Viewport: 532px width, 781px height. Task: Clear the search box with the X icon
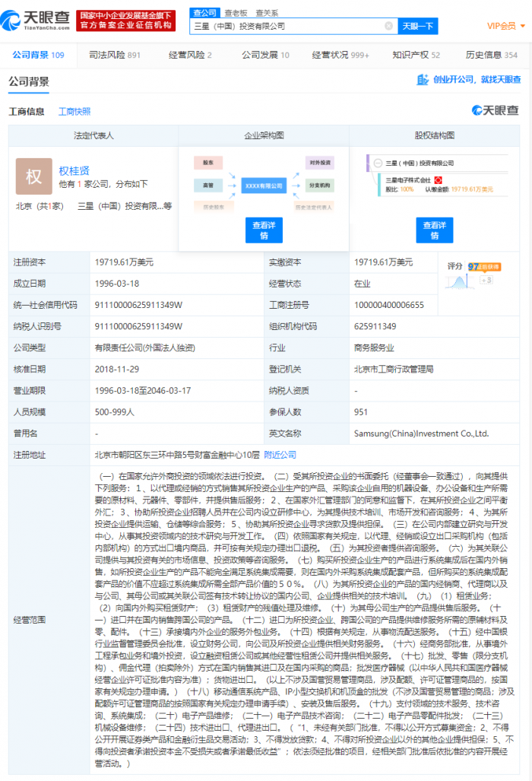click(388, 26)
